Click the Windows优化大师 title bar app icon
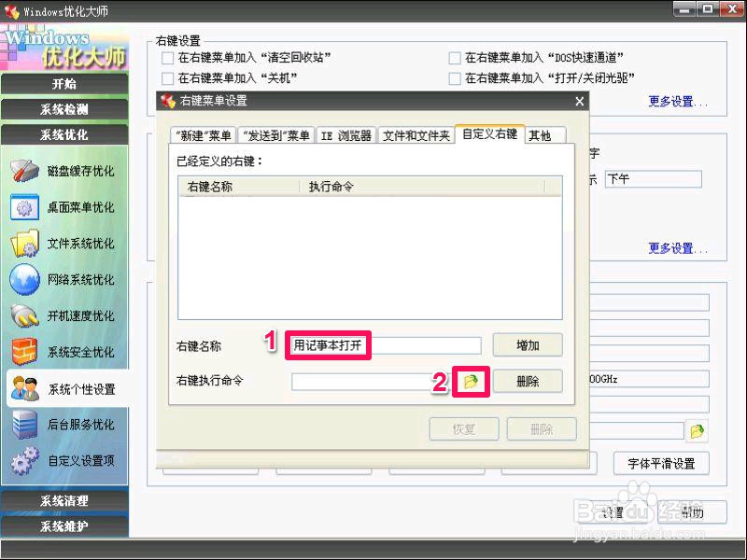The height and width of the screenshot is (560, 747). coord(12,11)
